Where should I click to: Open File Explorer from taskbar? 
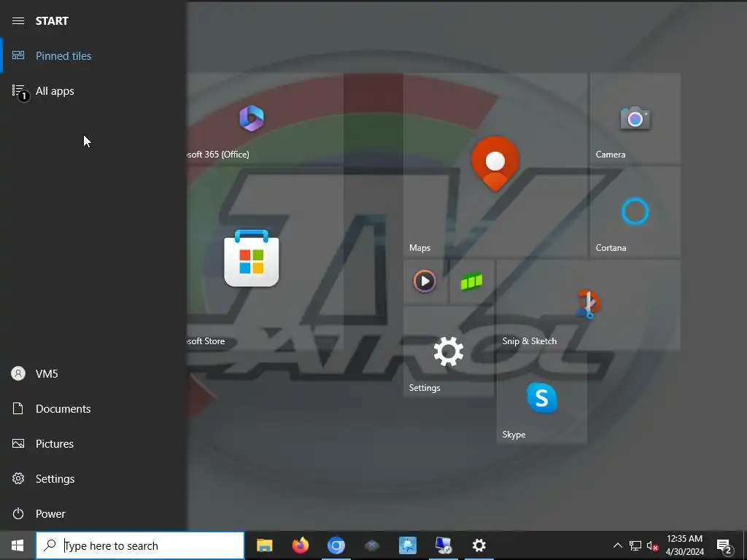[264, 545]
